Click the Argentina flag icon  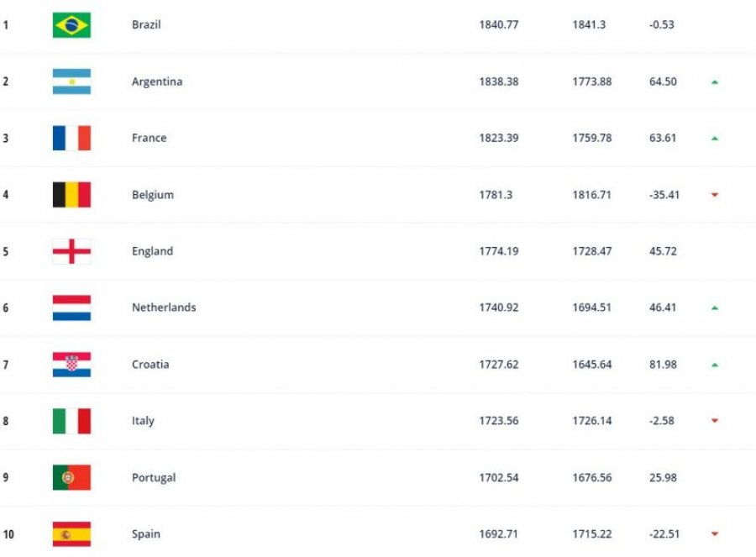coord(71,81)
